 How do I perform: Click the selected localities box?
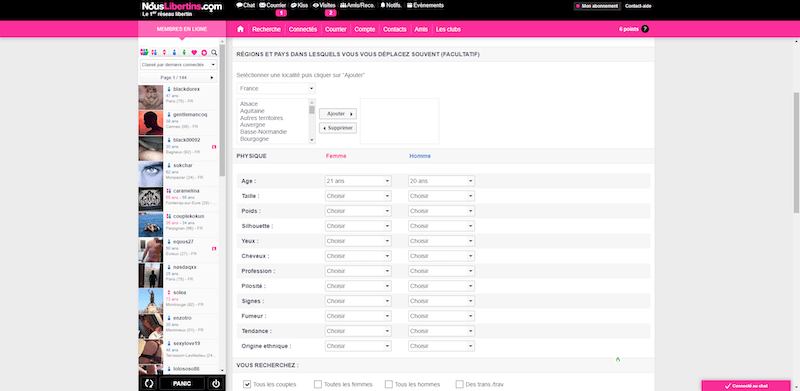[x=399, y=121]
